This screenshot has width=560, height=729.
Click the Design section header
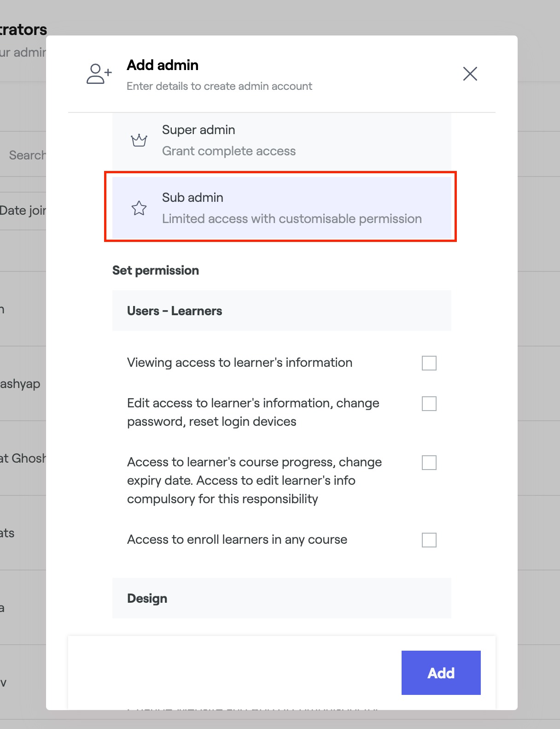147,599
